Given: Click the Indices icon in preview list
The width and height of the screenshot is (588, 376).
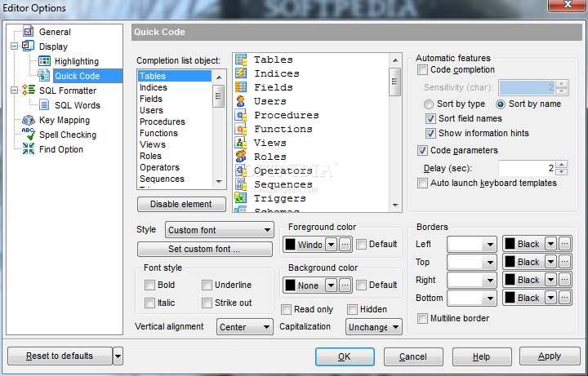Looking at the screenshot, I should (x=241, y=73).
